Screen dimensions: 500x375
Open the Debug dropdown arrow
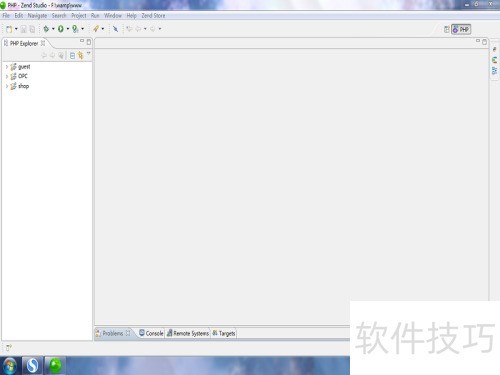click(53, 29)
